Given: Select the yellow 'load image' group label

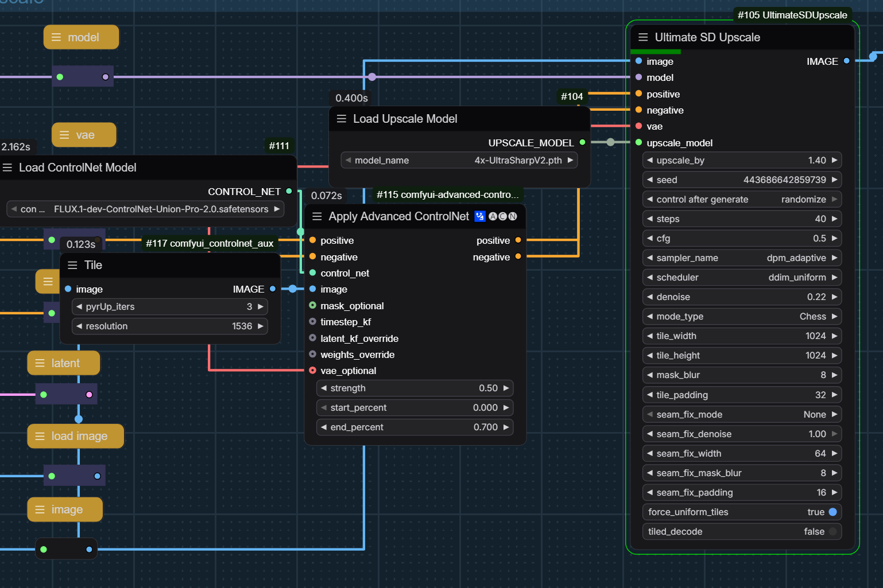Looking at the screenshot, I should pos(75,436).
